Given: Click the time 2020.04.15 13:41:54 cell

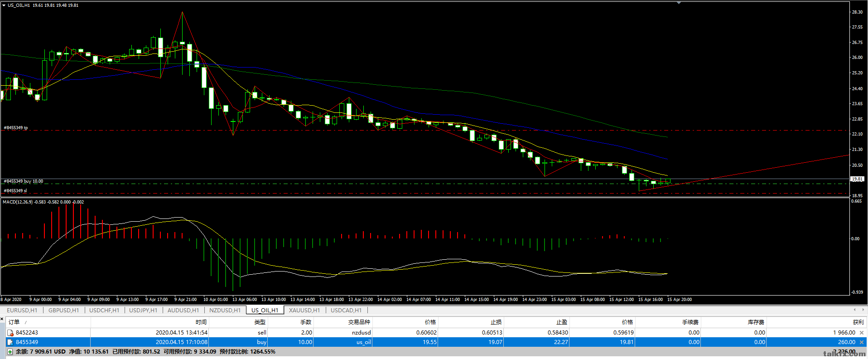Looking at the screenshot, I should point(182,333).
